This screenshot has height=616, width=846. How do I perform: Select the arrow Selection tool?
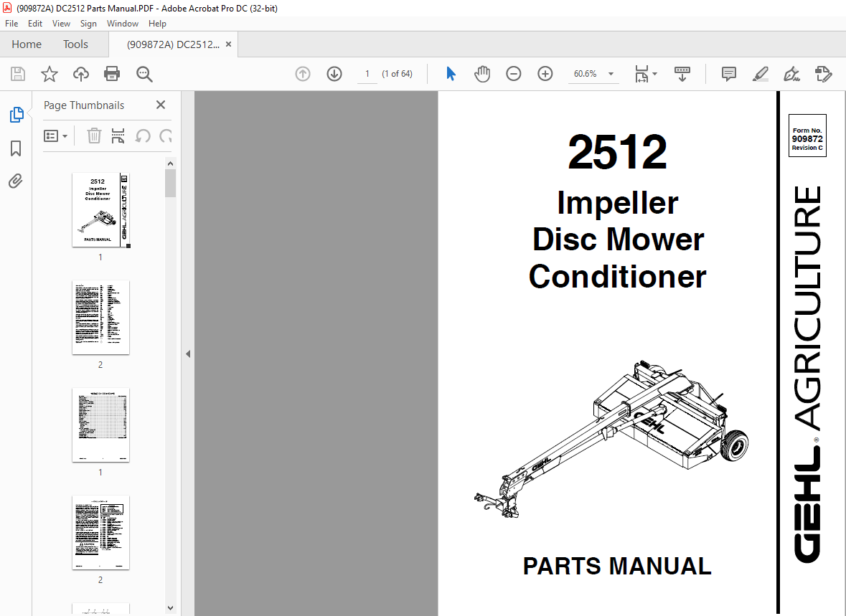pyautogui.click(x=451, y=74)
